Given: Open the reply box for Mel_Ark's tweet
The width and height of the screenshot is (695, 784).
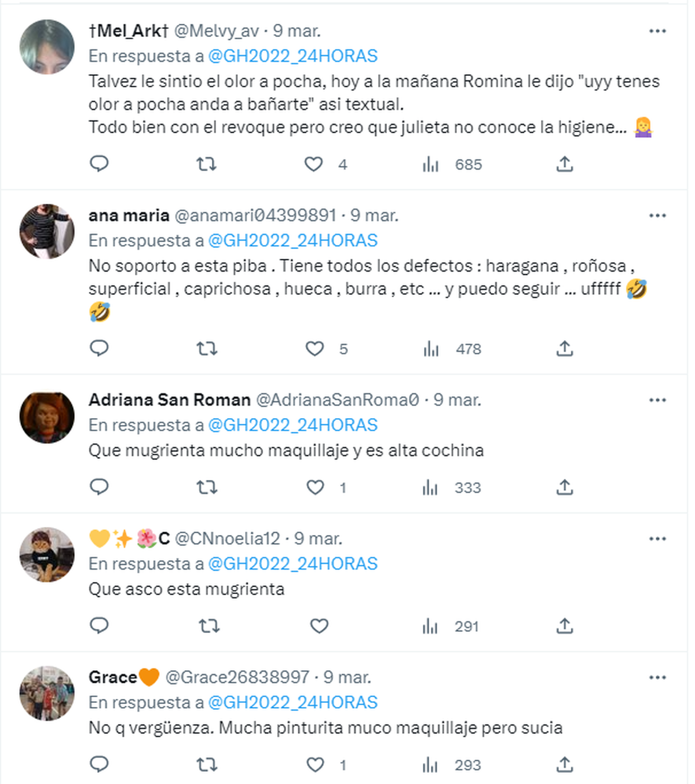Looking at the screenshot, I should [x=99, y=164].
